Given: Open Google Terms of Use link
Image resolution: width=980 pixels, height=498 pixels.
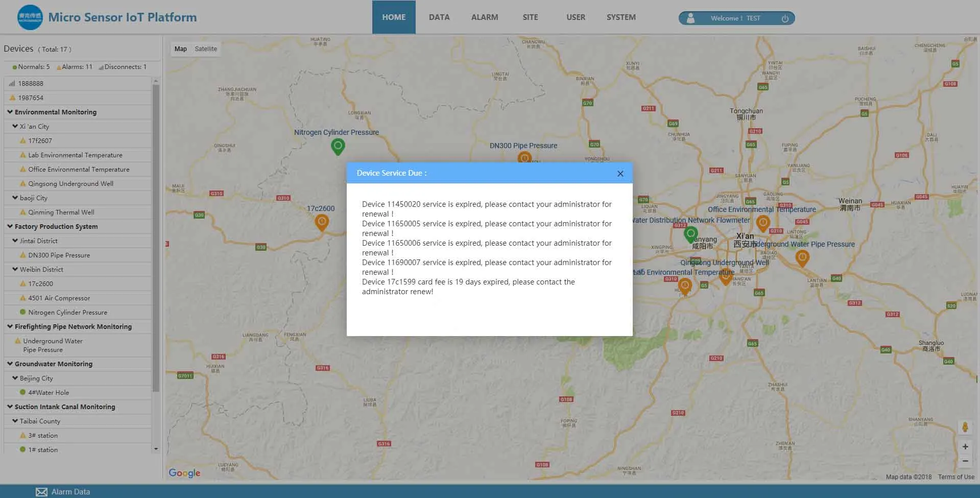Looking at the screenshot, I should pyautogui.click(x=956, y=477).
